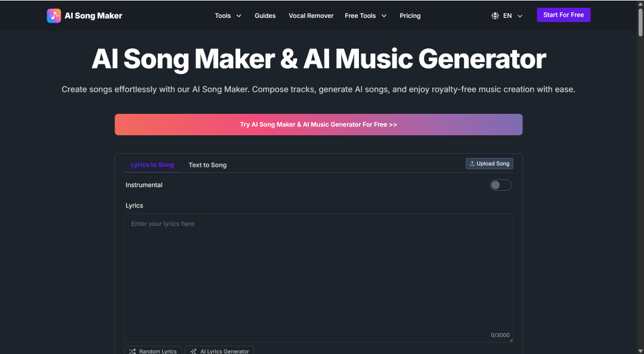Viewport: 644px width, 354px height.
Task: Open the Pricing page
Action: tap(410, 15)
